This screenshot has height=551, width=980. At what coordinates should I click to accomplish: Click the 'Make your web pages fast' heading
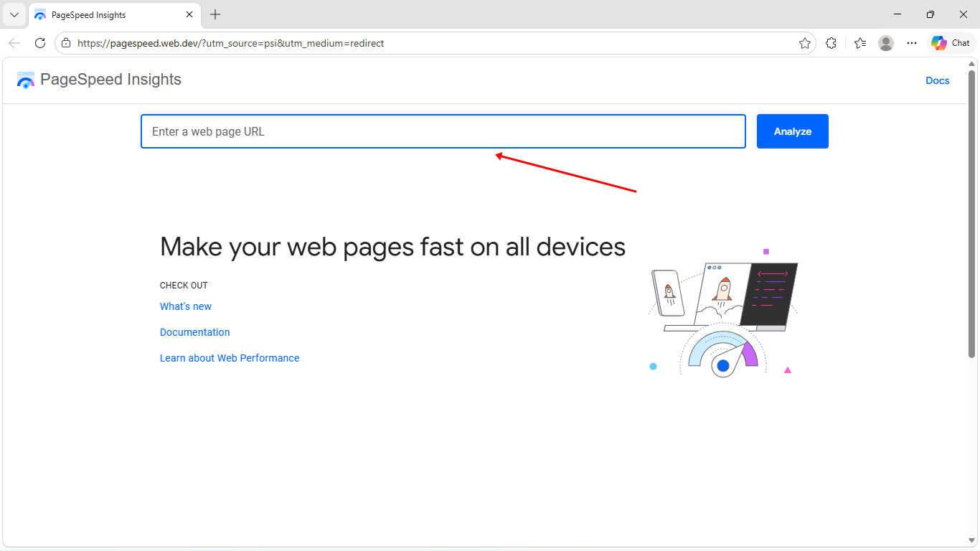(x=392, y=247)
